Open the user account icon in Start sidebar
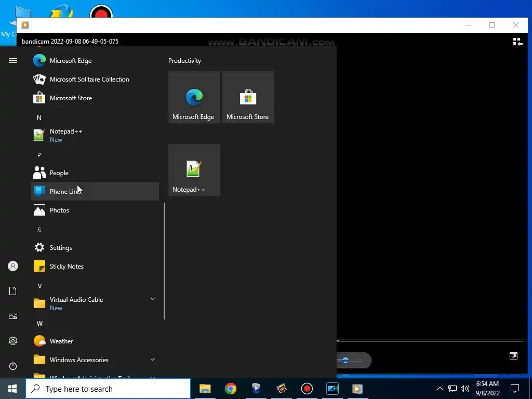532x399 pixels. tap(13, 266)
